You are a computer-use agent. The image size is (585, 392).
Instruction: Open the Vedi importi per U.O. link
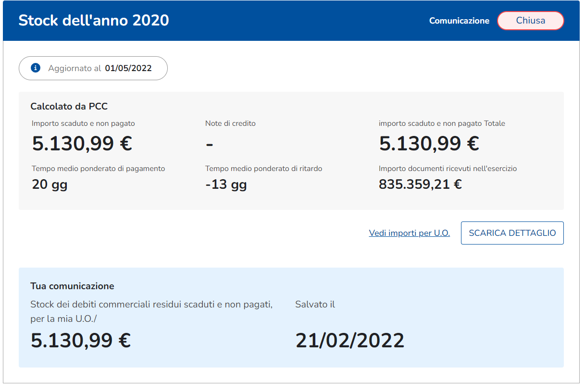coord(409,233)
